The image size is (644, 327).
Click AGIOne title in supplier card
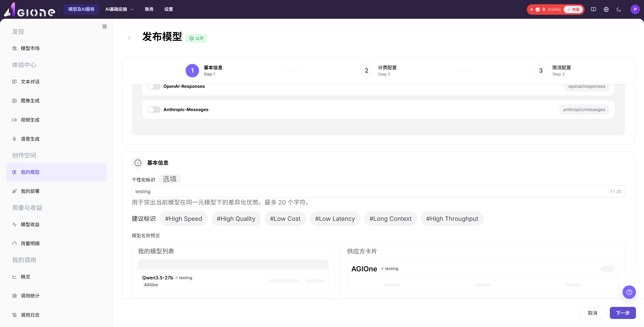coord(364,269)
